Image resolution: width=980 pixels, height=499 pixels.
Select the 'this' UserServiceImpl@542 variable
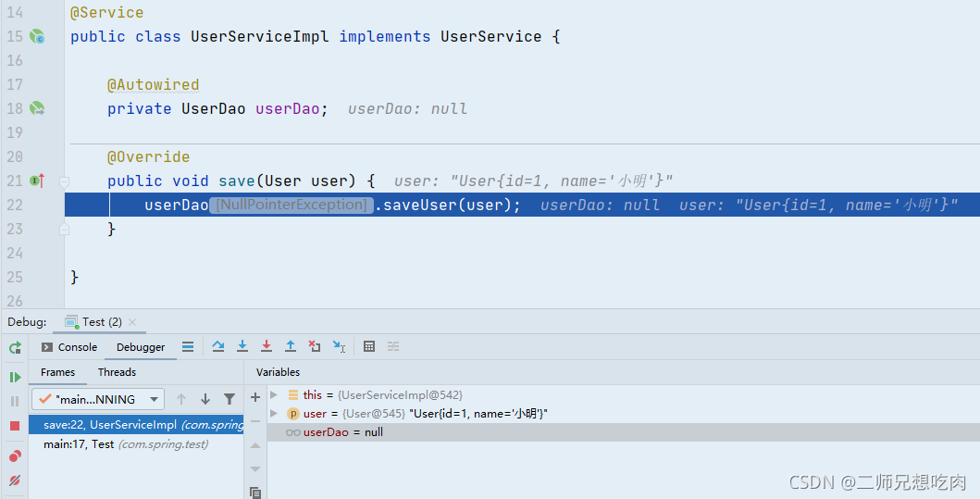(x=623, y=394)
